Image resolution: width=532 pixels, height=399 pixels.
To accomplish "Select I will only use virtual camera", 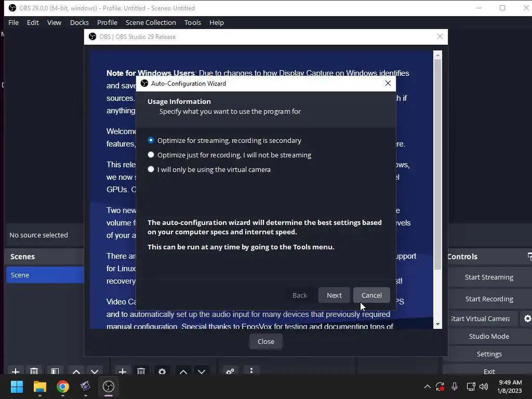I will click(209, 169).
